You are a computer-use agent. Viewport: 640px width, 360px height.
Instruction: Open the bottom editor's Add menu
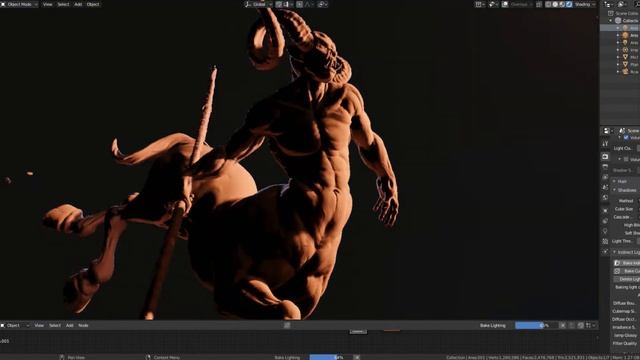pos(70,325)
